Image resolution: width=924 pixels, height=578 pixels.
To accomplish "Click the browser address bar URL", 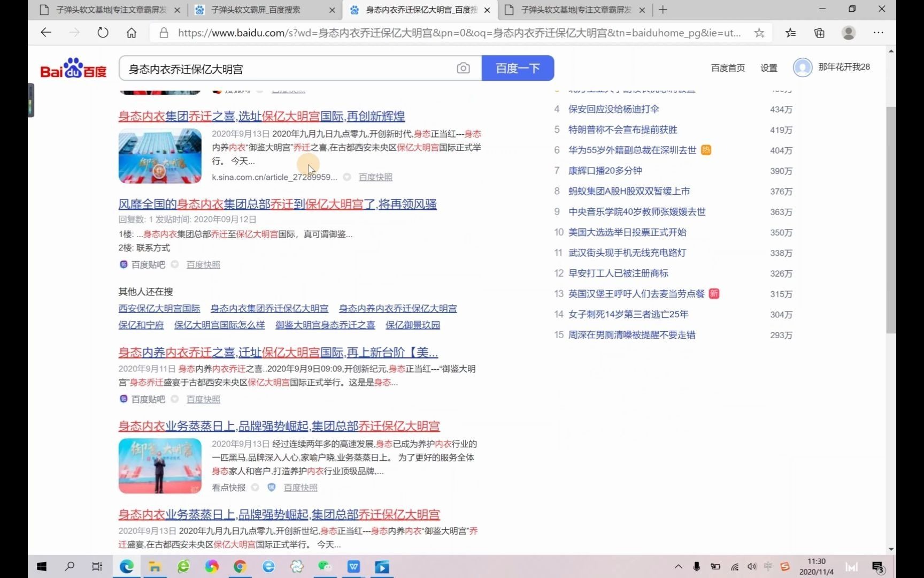I will pos(459,33).
